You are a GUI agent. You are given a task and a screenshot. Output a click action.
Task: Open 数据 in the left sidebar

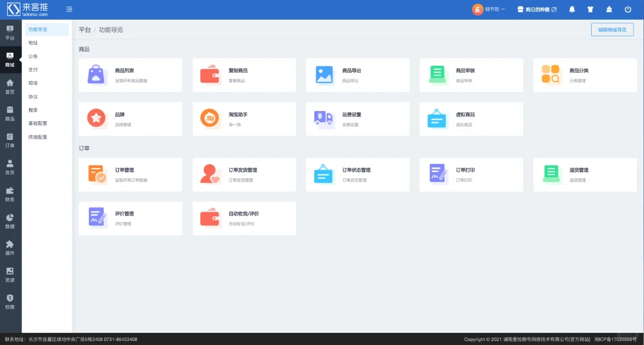(10, 221)
